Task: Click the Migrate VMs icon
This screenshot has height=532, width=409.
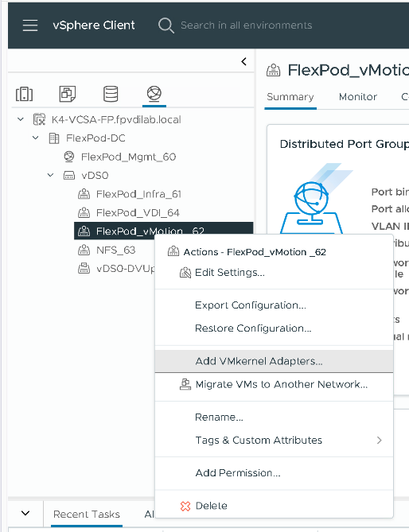Action: (185, 384)
